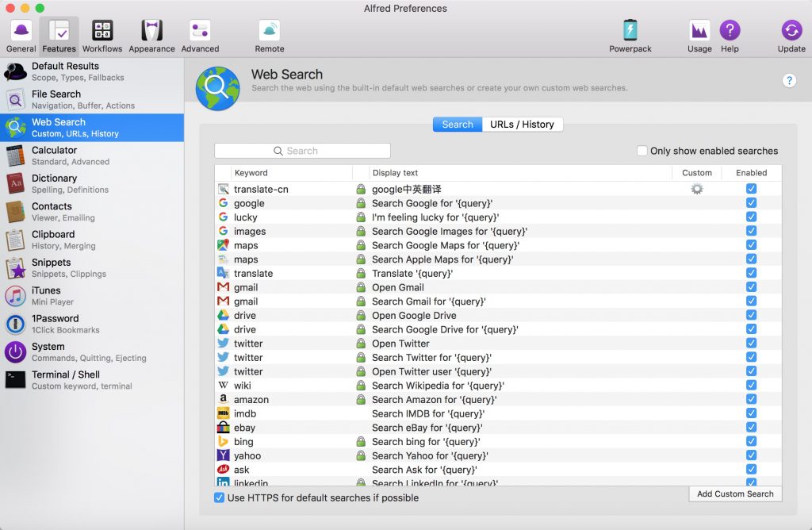Click the web search filter field
Screen dimensions: 812x530
(x=302, y=151)
